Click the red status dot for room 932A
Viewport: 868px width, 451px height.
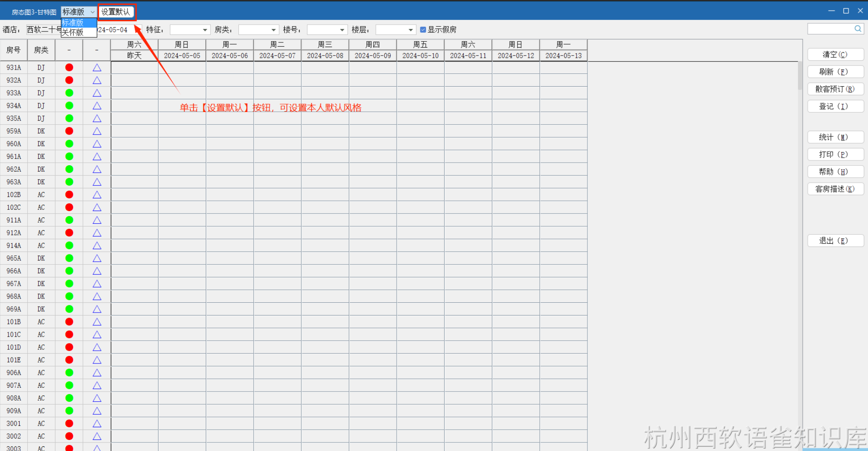[69, 80]
